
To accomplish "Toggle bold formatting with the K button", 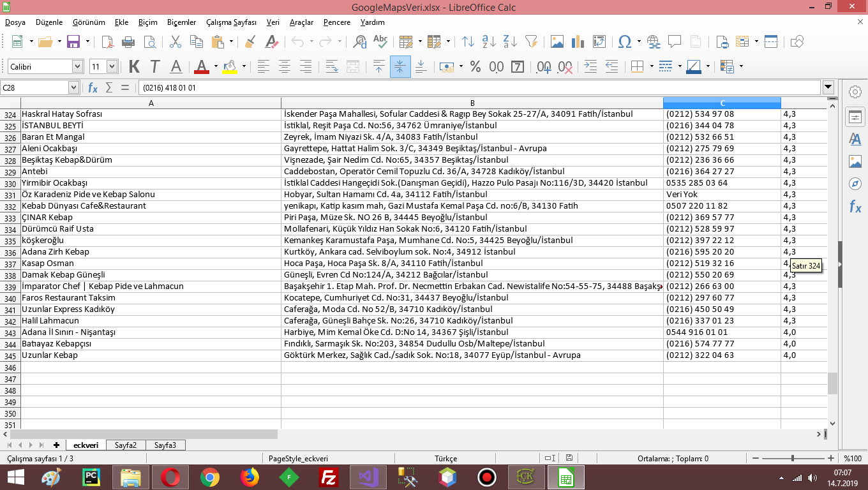I will pyautogui.click(x=134, y=66).
